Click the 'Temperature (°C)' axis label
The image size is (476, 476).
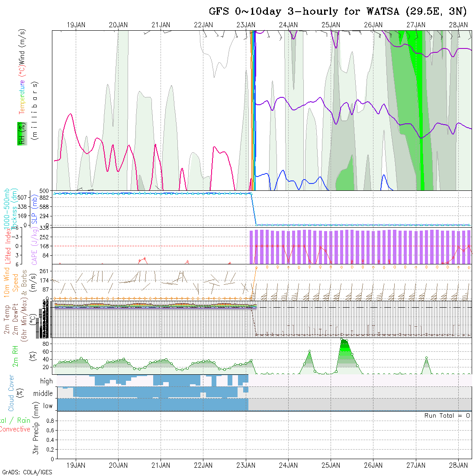tap(22, 90)
